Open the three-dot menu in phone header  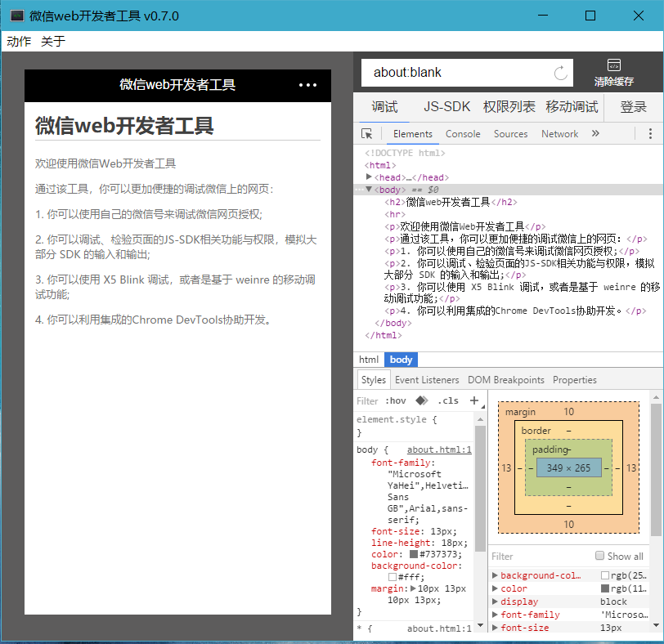(307, 85)
